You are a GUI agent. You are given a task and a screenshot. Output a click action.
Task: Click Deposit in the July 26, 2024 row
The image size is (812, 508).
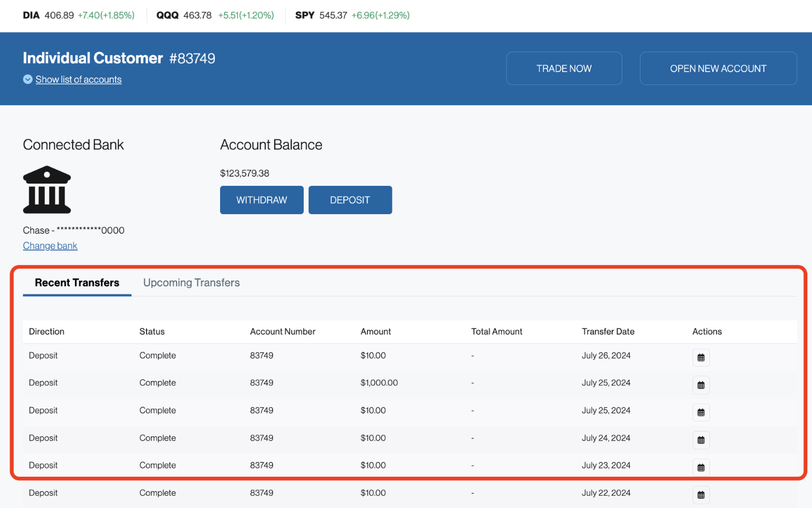tap(43, 355)
